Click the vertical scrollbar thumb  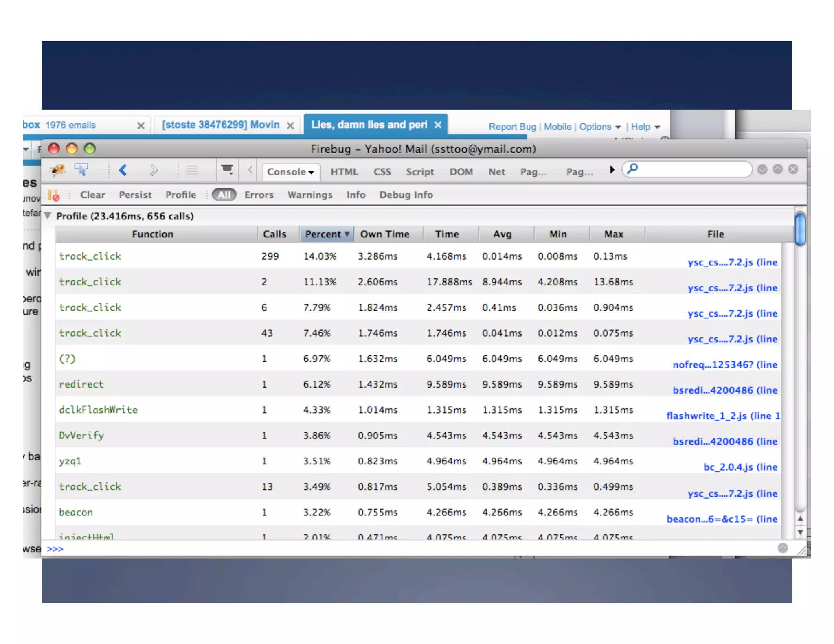pos(800,229)
